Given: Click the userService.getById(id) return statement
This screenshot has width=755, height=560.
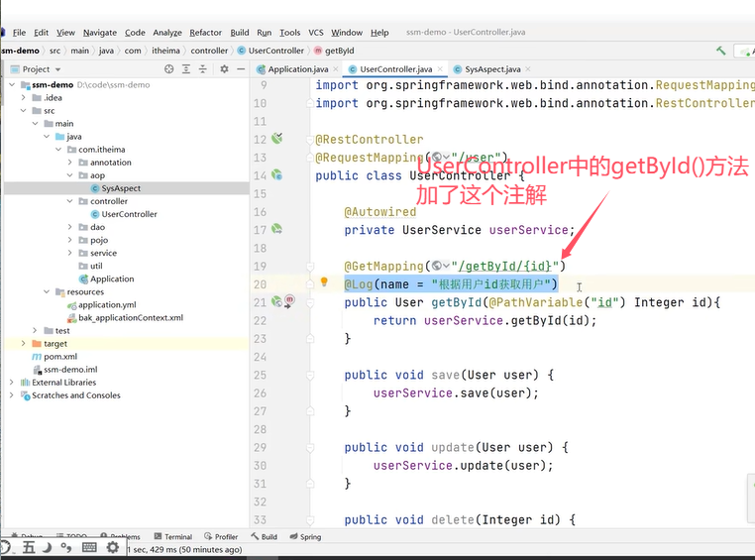Looking at the screenshot, I should [485, 321].
